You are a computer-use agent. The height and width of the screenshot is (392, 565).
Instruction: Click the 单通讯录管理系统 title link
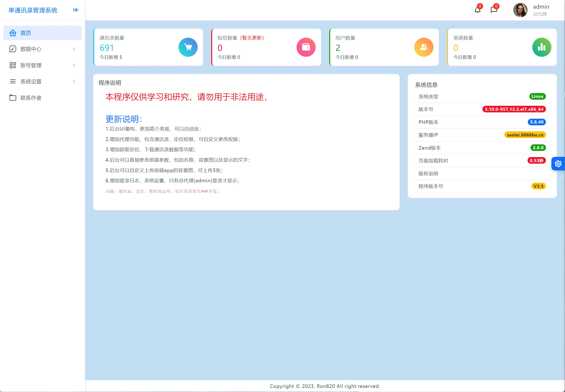[x=33, y=10]
